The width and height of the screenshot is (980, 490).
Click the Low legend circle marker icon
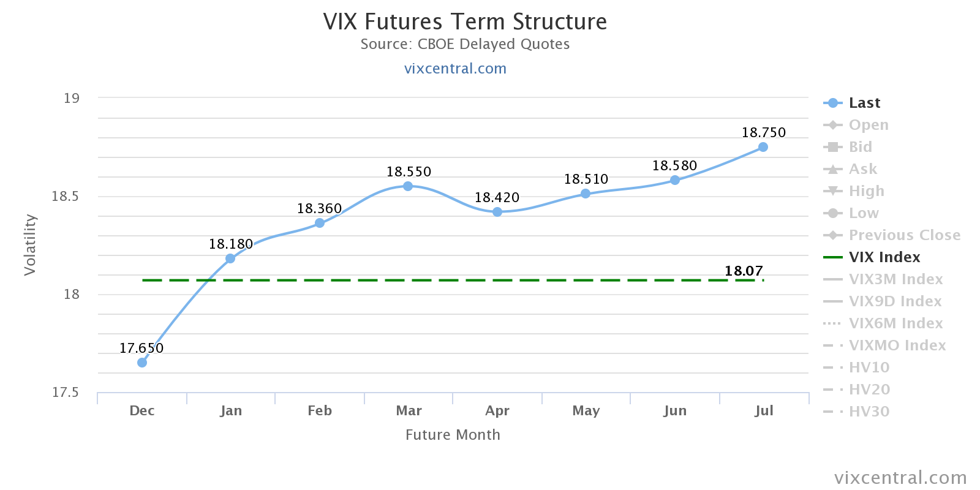832,213
